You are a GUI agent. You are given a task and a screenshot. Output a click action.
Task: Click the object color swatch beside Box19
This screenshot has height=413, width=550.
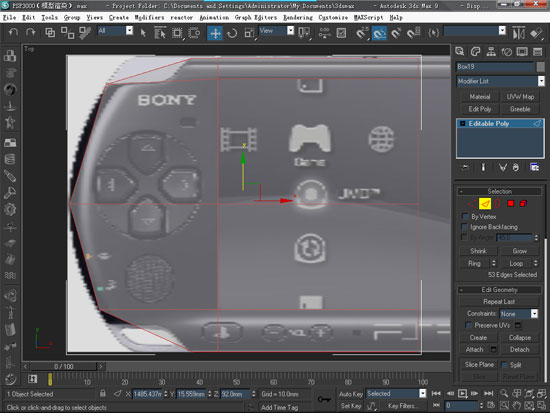[541, 66]
